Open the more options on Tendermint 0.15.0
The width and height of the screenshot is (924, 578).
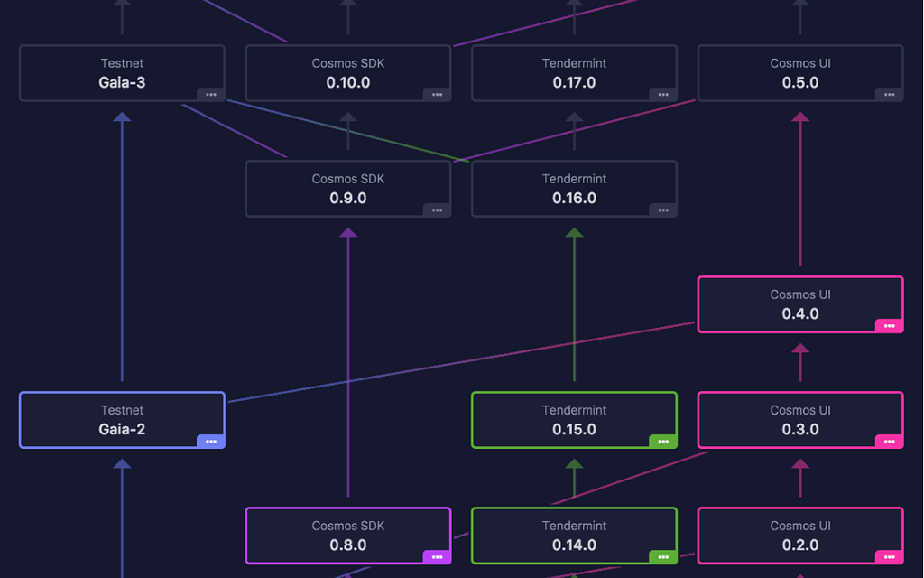tap(663, 441)
